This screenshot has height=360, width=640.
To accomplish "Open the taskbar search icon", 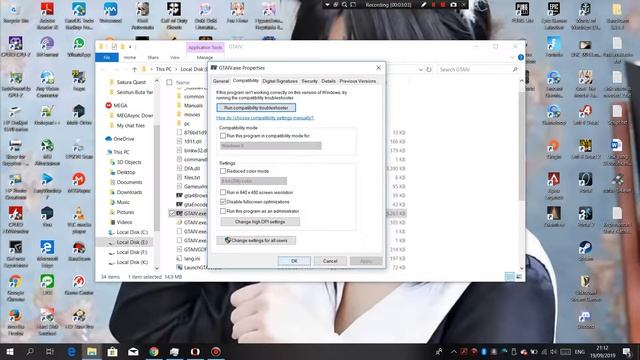I will (x=30, y=351).
